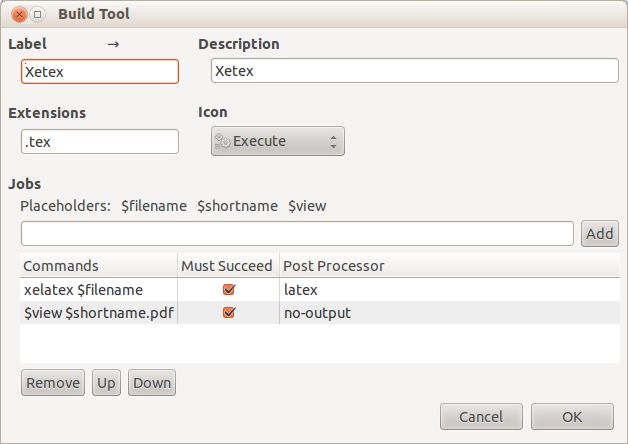Click the Post Processor column header
This screenshot has height=444, width=628.
(x=449, y=265)
